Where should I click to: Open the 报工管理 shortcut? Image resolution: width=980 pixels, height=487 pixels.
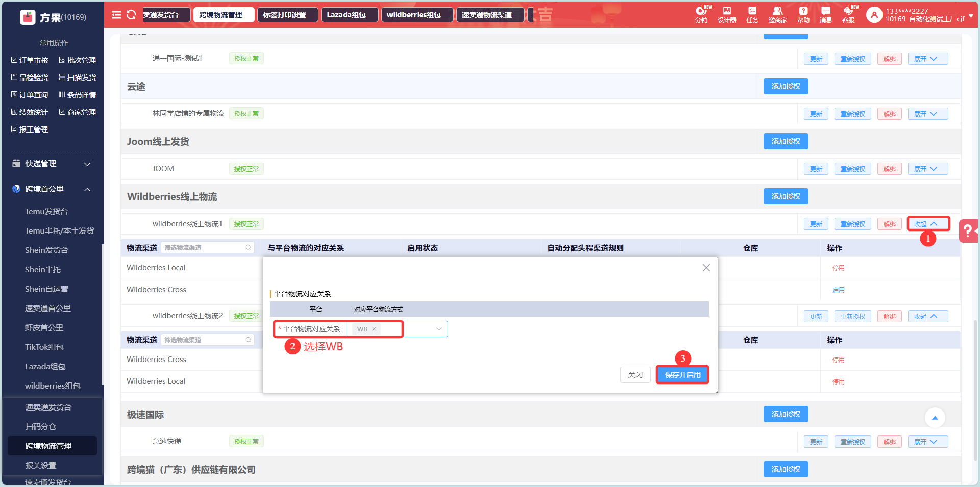tap(30, 130)
